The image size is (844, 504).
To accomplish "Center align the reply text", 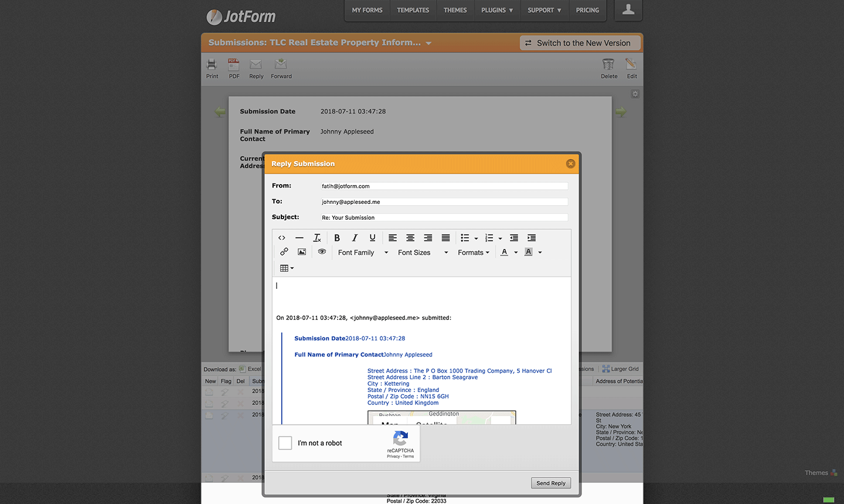I will [410, 238].
